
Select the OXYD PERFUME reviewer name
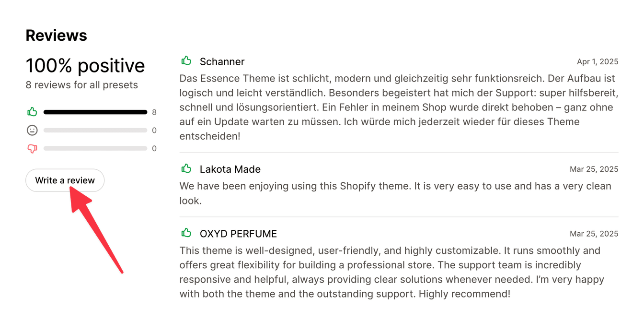[238, 234]
